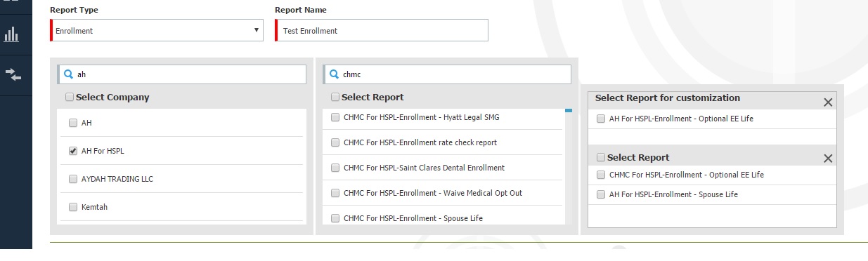868x261 pixels.
Task: Click the 'Select Company' header label
Action: (112, 98)
